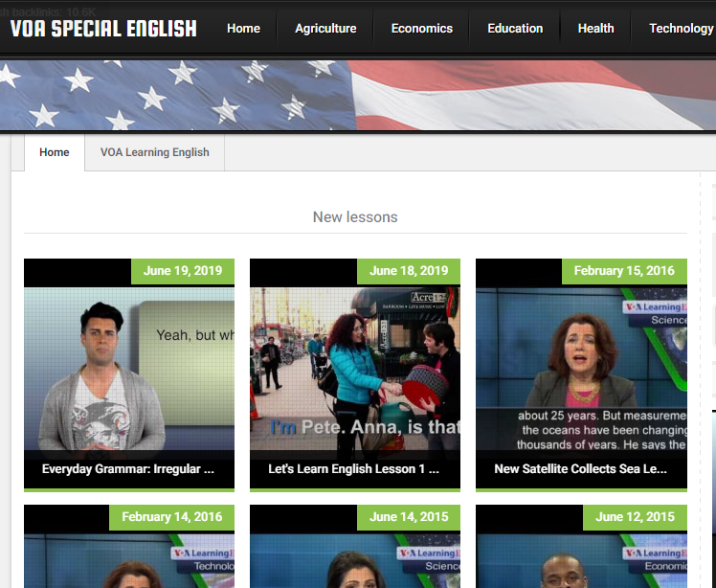Go to the Economics section
Image resolution: width=716 pixels, height=588 pixels.
point(422,29)
